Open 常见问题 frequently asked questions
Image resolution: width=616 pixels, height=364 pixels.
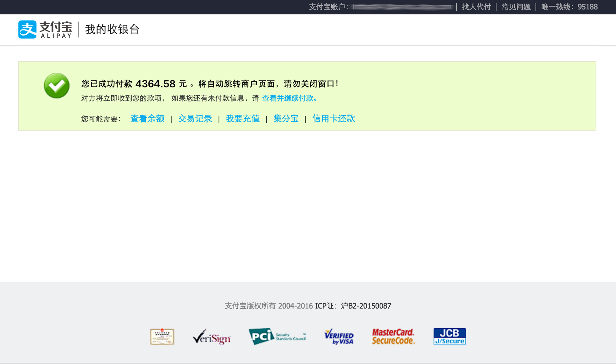[516, 7]
